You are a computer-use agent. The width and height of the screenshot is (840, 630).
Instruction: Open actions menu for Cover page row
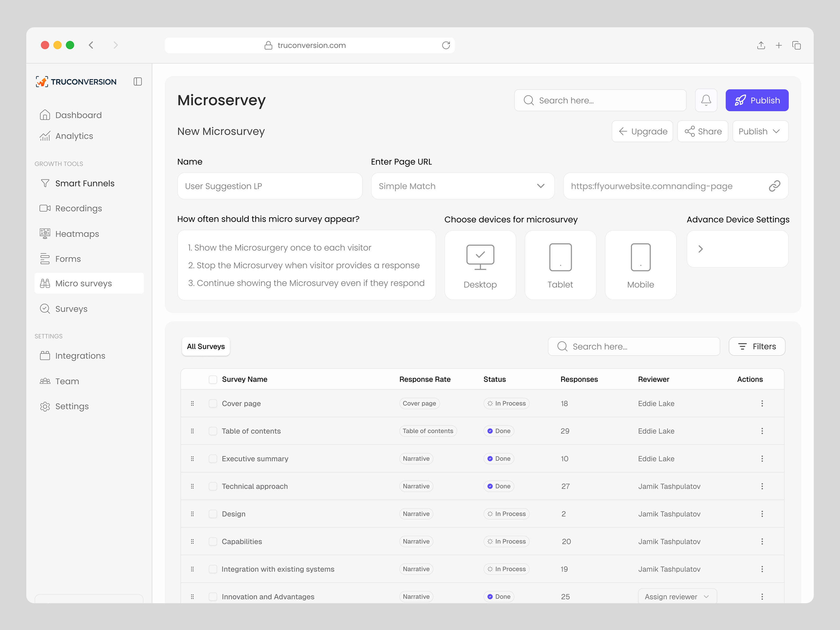pos(762,403)
